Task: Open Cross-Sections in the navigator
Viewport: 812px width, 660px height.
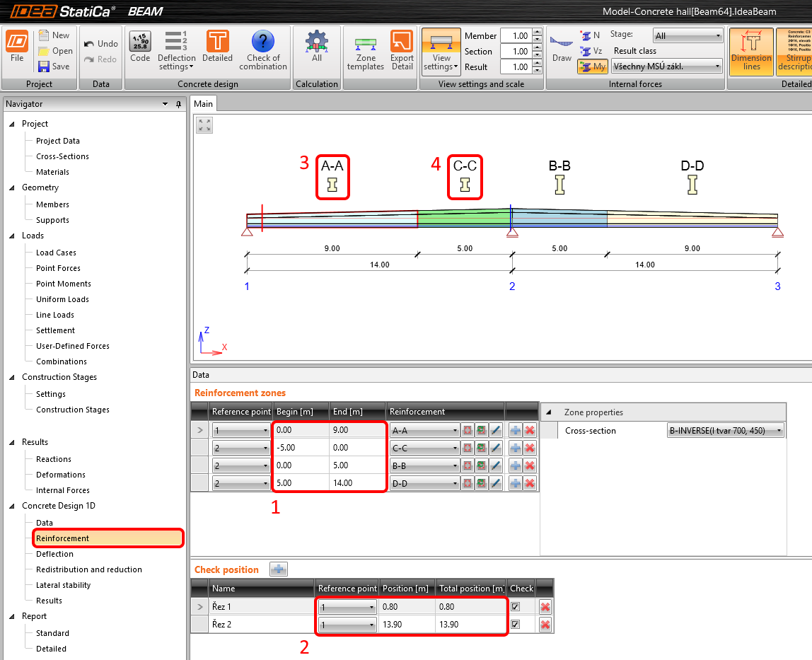Action: pyautogui.click(x=62, y=156)
